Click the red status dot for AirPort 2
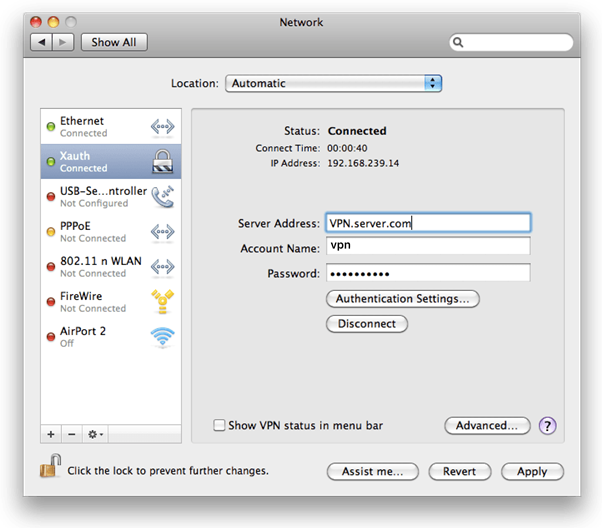The image size is (602, 528). [x=51, y=337]
